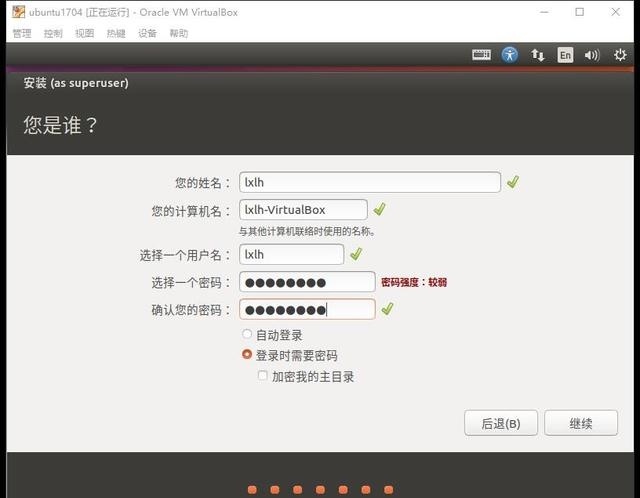The image size is (640, 498).
Task: Open the sound volume icon
Action: click(x=592, y=55)
